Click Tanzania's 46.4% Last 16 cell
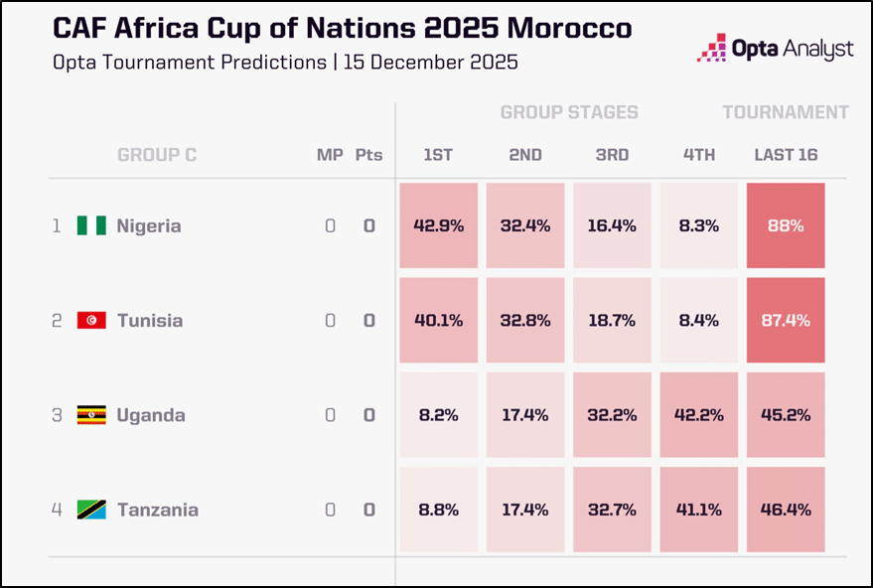Image resolution: width=873 pixels, height=588 pixels. coord(786,510)
